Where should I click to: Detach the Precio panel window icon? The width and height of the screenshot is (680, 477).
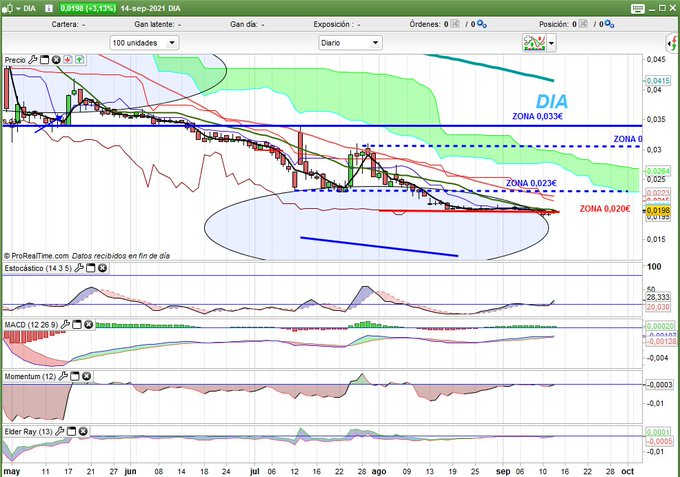click(44, 60)
